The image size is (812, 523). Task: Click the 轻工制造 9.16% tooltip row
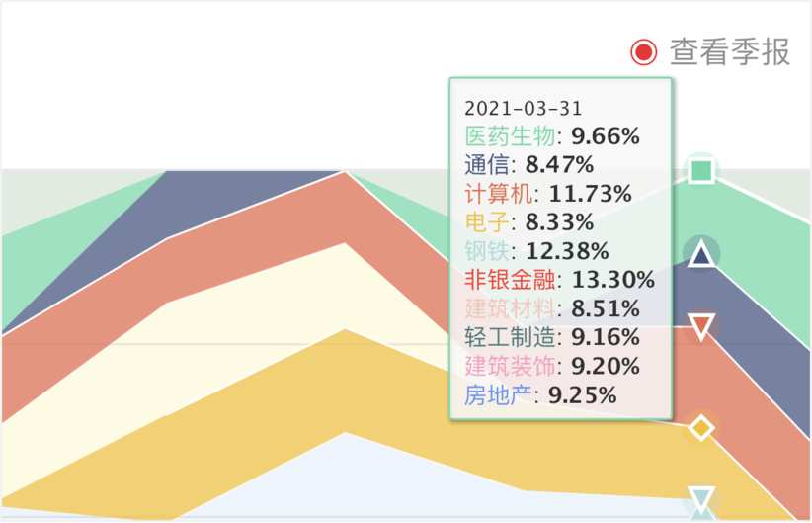[x=551, y=337]
